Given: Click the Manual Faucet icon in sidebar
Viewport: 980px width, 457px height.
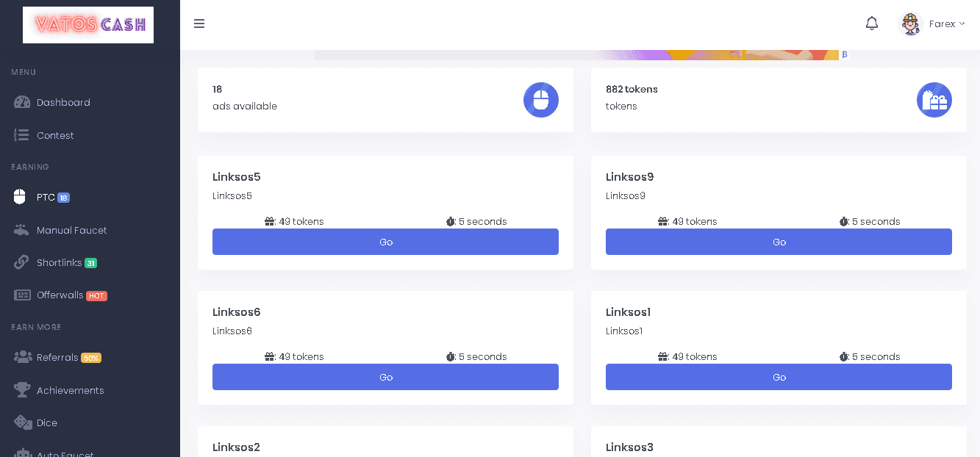Looking at the screenshot, I should tap(22, 230).
